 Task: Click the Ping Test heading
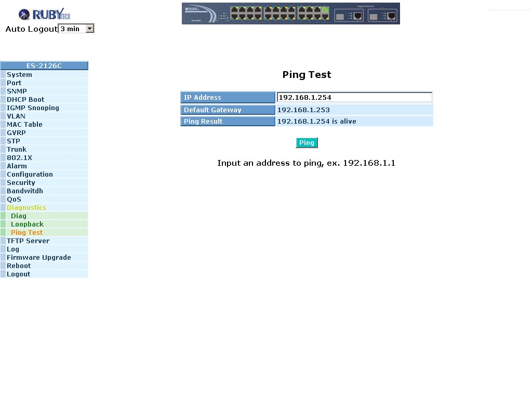click(307, 75)
